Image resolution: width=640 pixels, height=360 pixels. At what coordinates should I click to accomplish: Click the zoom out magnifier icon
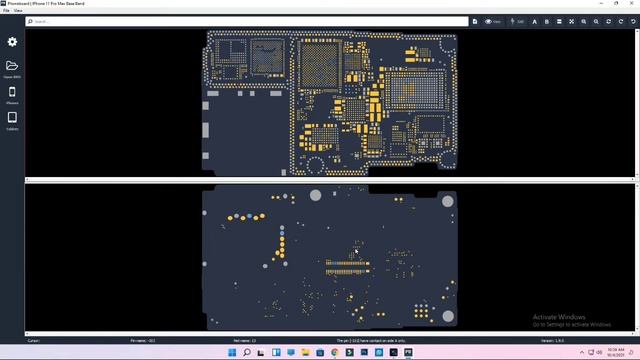pyautogui.click(x=596, y=21)
